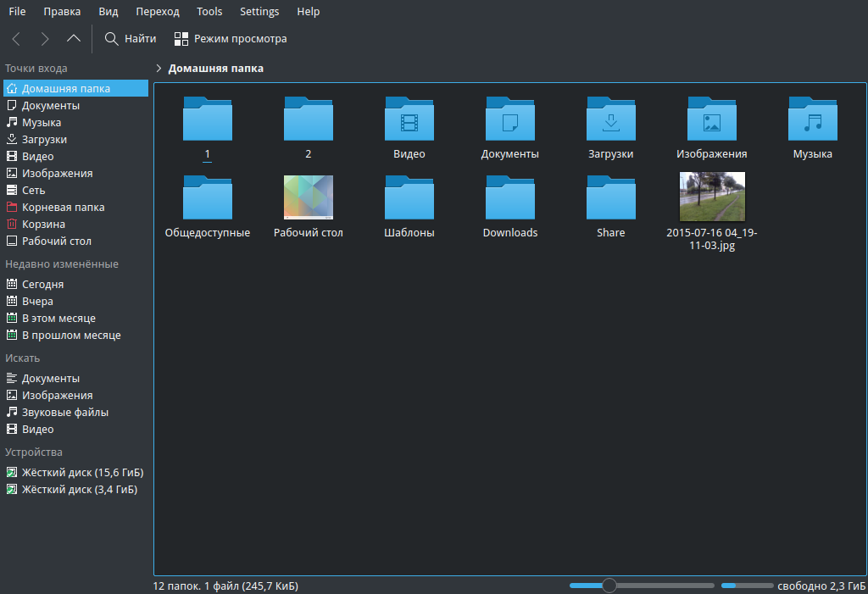Select the Downloads folder
This screenshot has width=868, height=594.
pyautogui.click(x=509, y=197)
